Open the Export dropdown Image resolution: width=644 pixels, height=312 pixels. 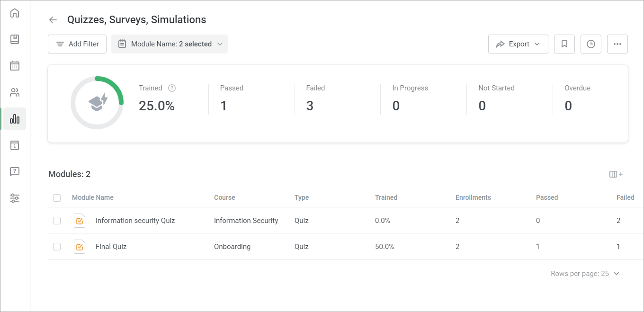(518, 44)
